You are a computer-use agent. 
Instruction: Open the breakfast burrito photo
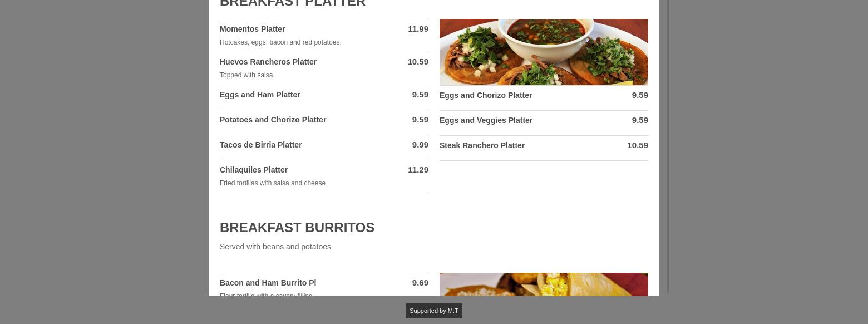click(x=544, y=284)
